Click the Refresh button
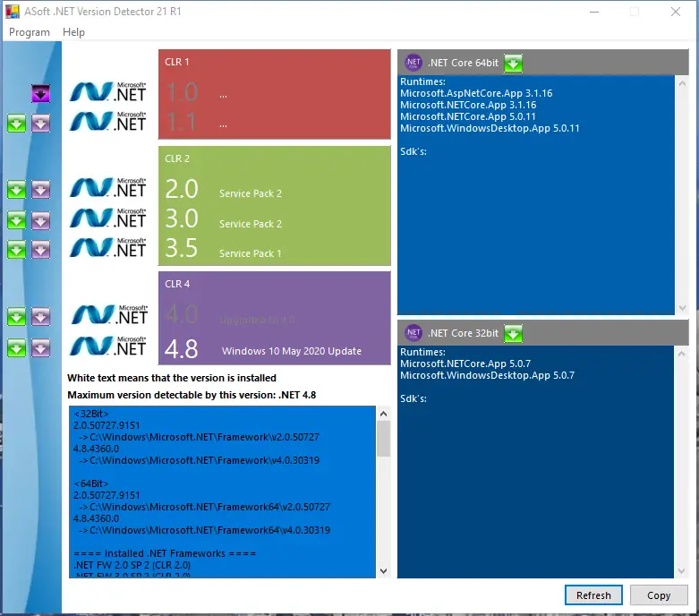This screenshot has height=616, width=699. pyautogui.click(x=593, y=595)
